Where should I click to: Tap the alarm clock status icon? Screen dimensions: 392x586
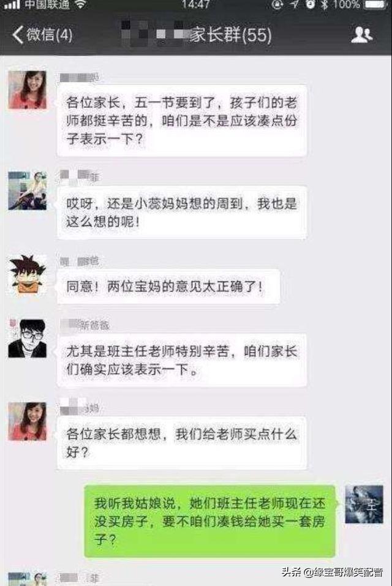pyautogui.click(x=310, y=4)
